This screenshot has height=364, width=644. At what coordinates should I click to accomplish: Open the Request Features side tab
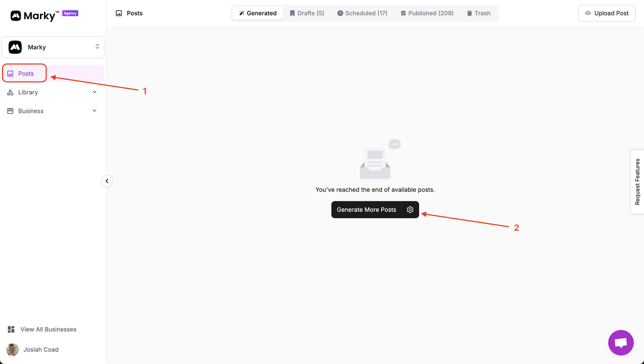click(637, 182)
